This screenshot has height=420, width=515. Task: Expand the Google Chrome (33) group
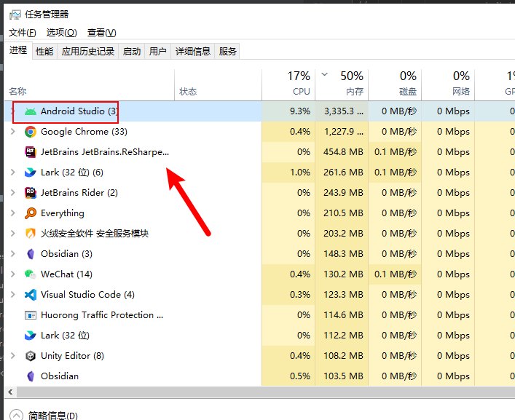pyautogui.click(x=13, y=132)
